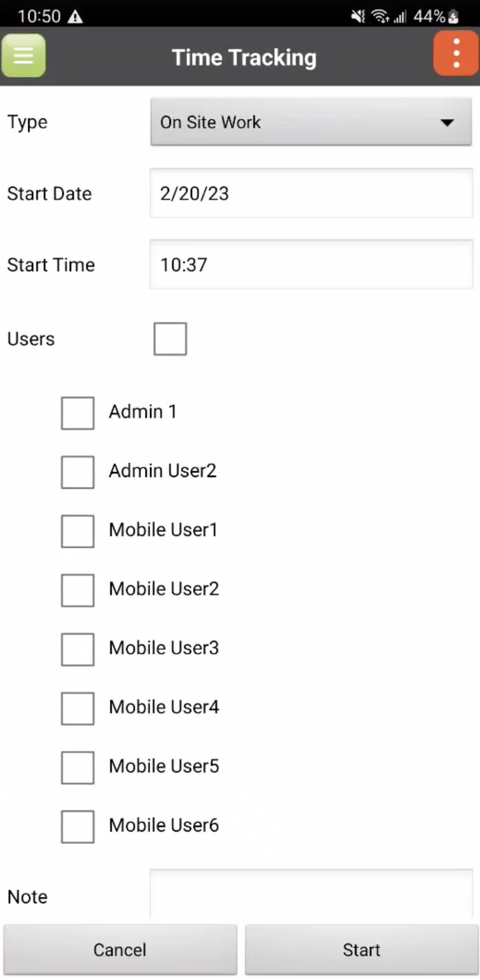Tap the battery indicator icon
Viewport: 480px width, 980px height.
pos(453,17)
